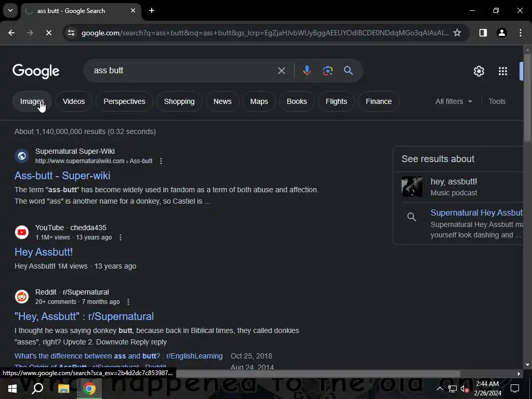Open more options for Super-Wiki result
This screenshot has height=399, width=532.
point(161,161)
